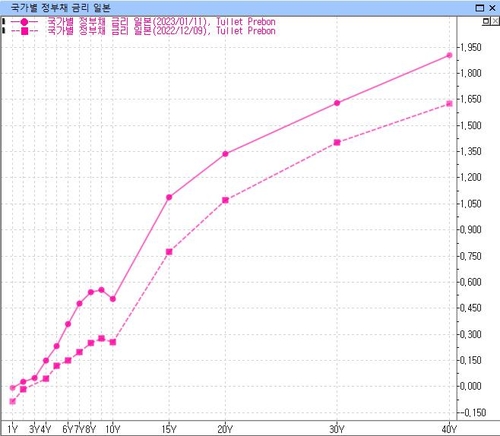The width and height of the screenshot is (500, 436).
Task: Click the 40Y circle point on solid line
Action: coord(449,55)
